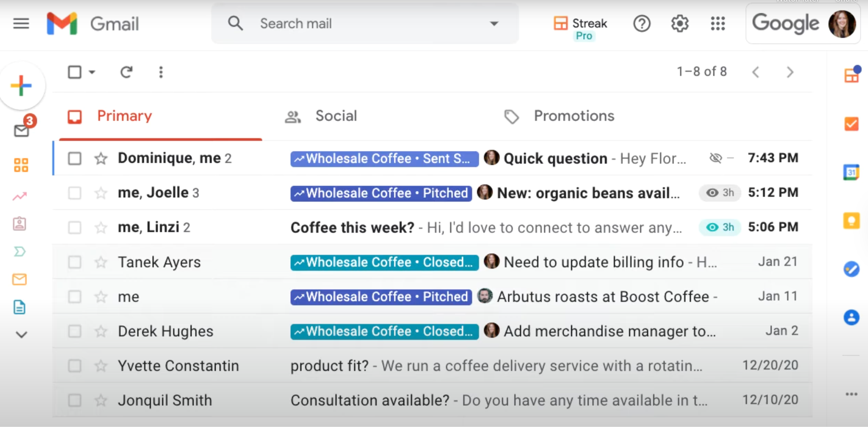
Task: Switch to the Promotions tab
Action: [x=573, y=116]
